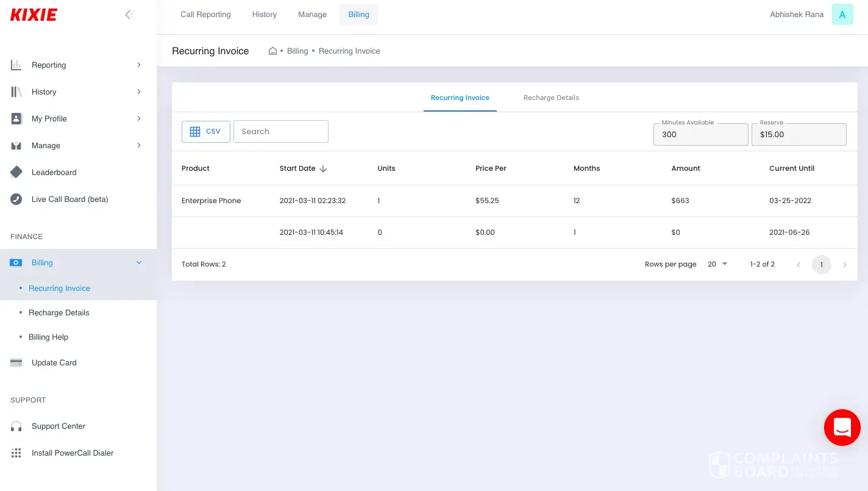Click the Update Card credit card icon

pos(16,363)
